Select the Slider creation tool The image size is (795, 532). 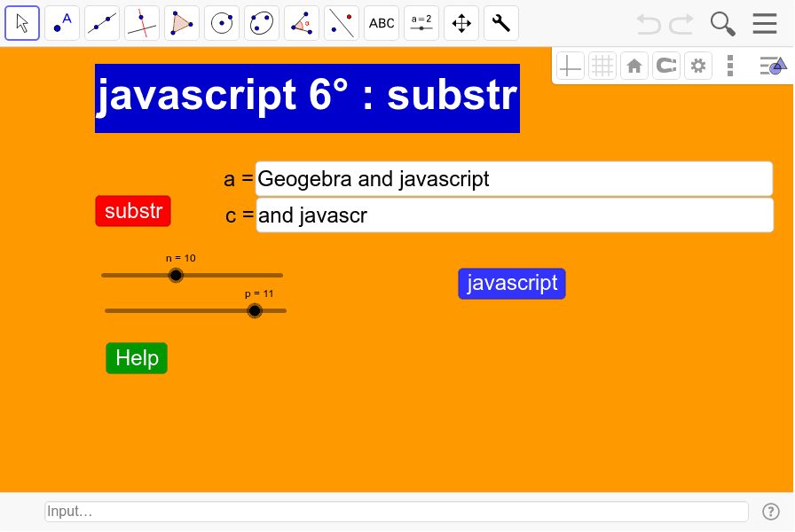pyautogui.click(x=421, y=23)
